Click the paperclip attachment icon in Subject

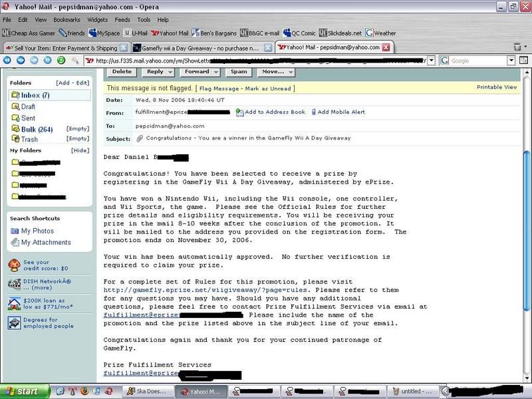pos(140,138)
